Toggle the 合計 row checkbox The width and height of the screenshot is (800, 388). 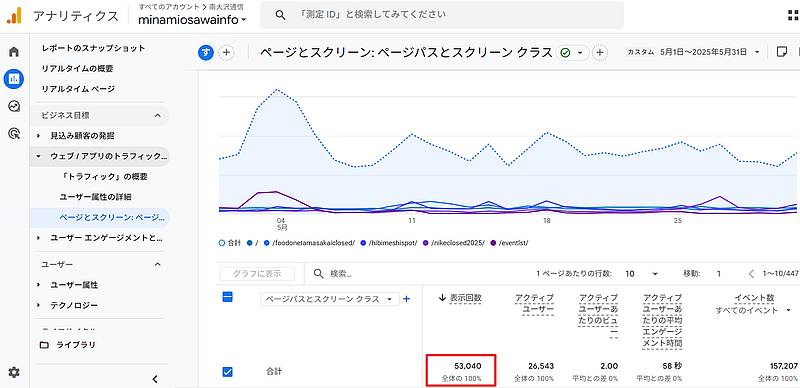click(x=228, y=372)
